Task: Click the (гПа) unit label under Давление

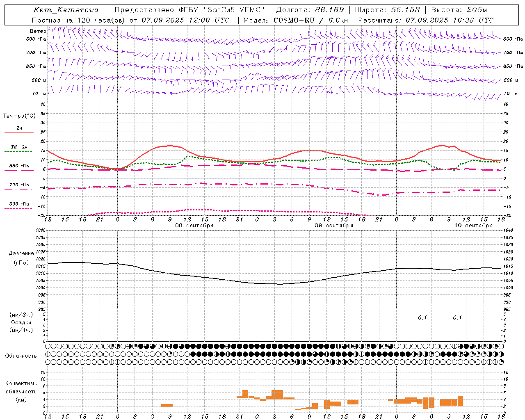Action: (x=21, y=263)
